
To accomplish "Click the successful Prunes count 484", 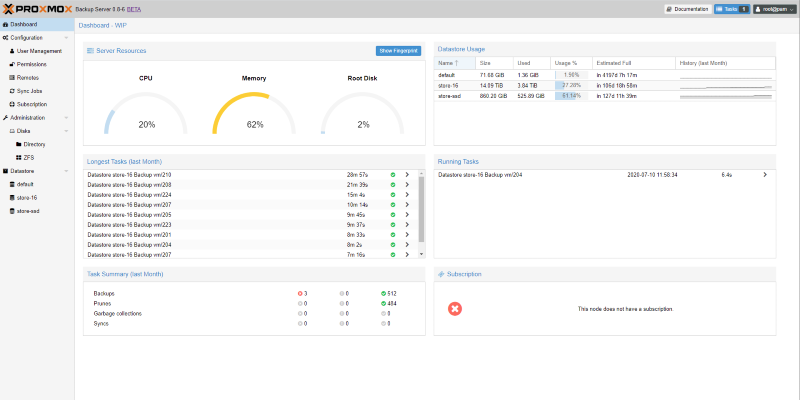I will 389,303.
